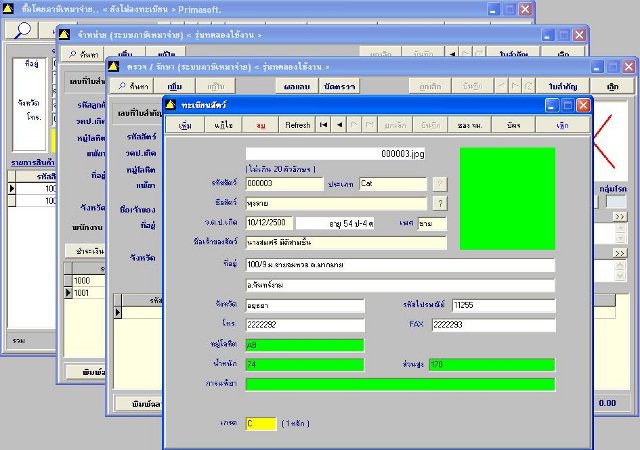
Task: Click the magnifier search icon in back window
Action: click(x=21, y=31)
